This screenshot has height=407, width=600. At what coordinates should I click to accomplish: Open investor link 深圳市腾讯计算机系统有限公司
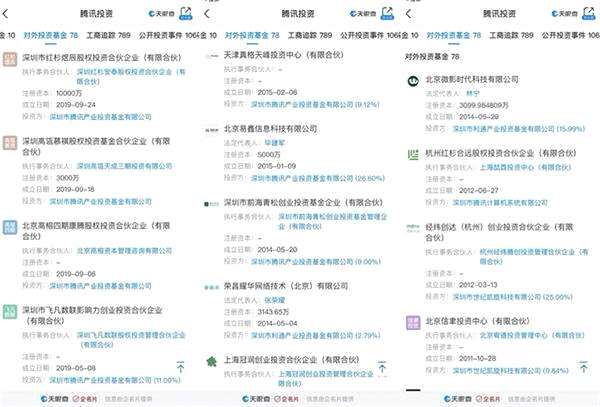[500, 203]
